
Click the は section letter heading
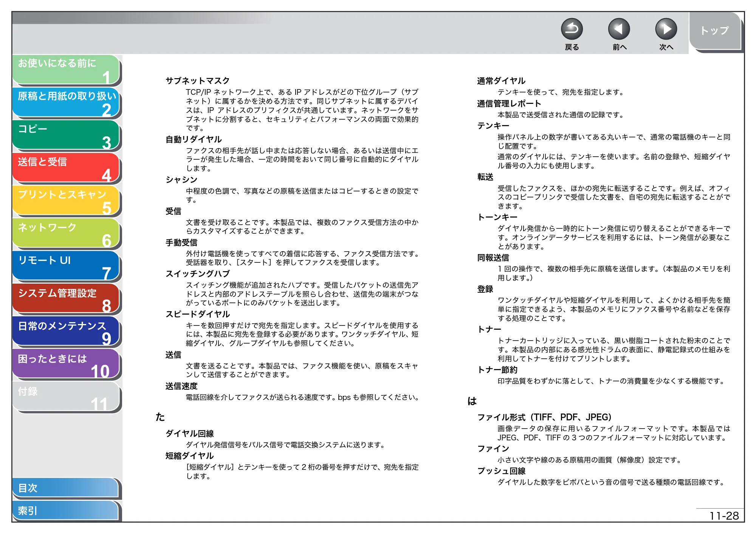[x=472, y=401]
